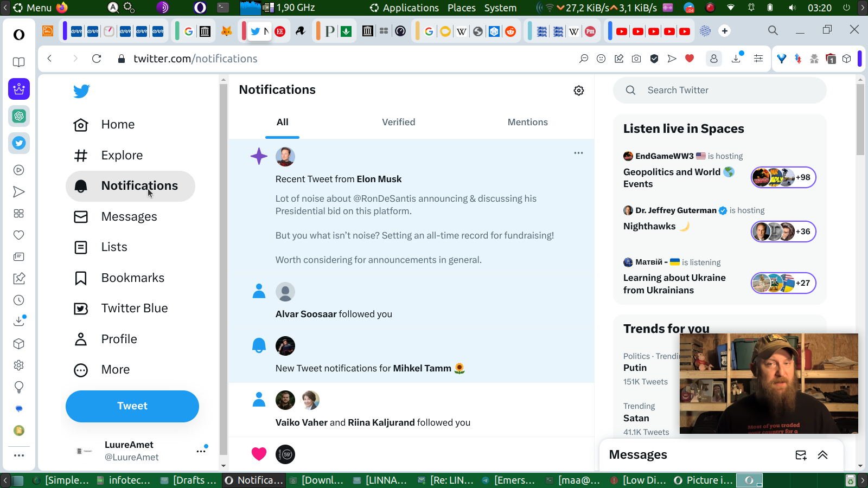This screenshot has height=488, width=868.
Task: Click the Twitter bird logo
Action: pyautogui.click(x=81, y=91)
